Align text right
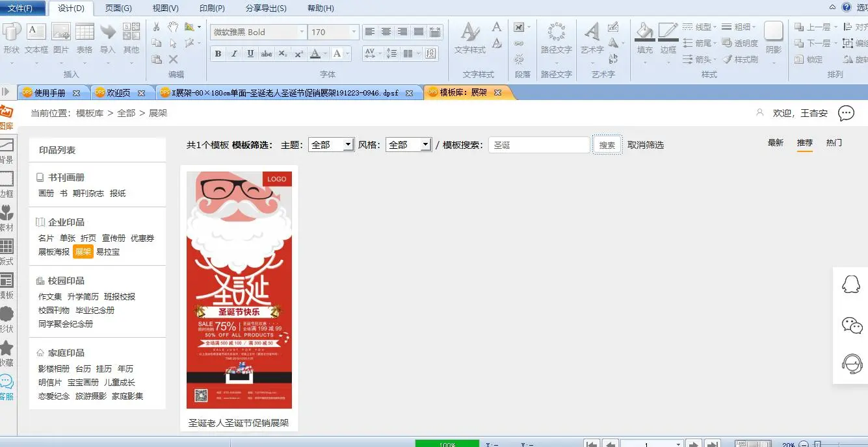 coord(402,32)
